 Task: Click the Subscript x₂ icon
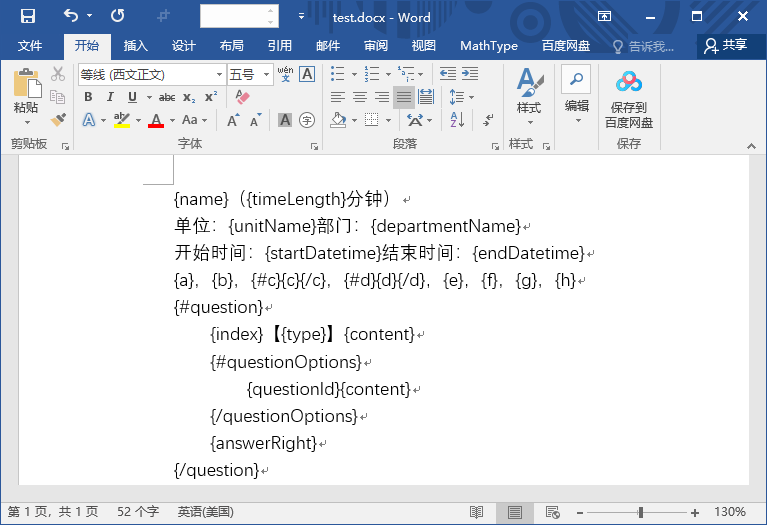coord(189,97)
